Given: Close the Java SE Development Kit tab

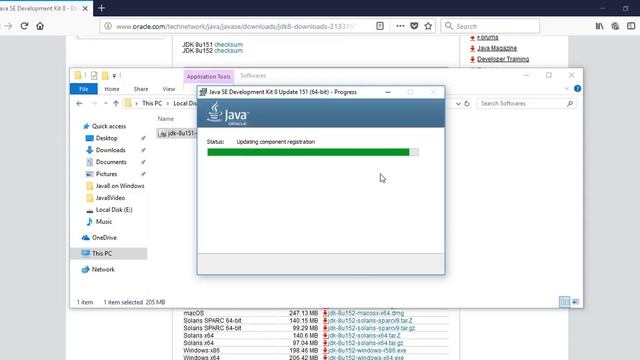Looking at the screenshot, I should (85, 8).
